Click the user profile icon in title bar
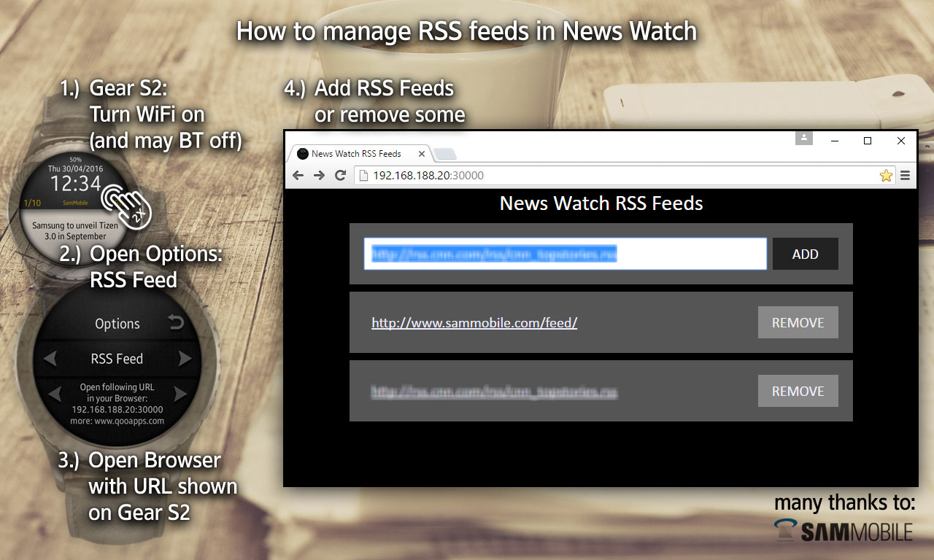Image resolution: width=934 pixels, height=560 pixels. pyautogui.click(x=803, y=138)
